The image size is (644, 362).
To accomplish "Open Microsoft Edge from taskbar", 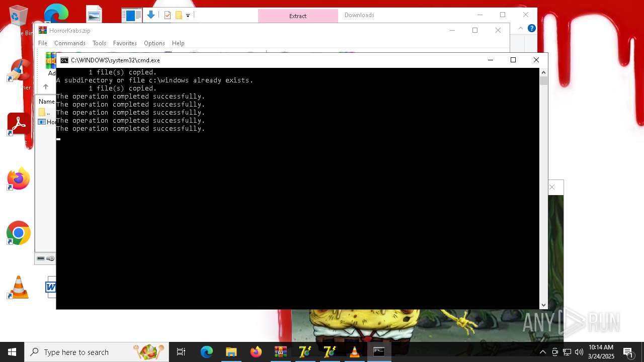I will [207, 352].
